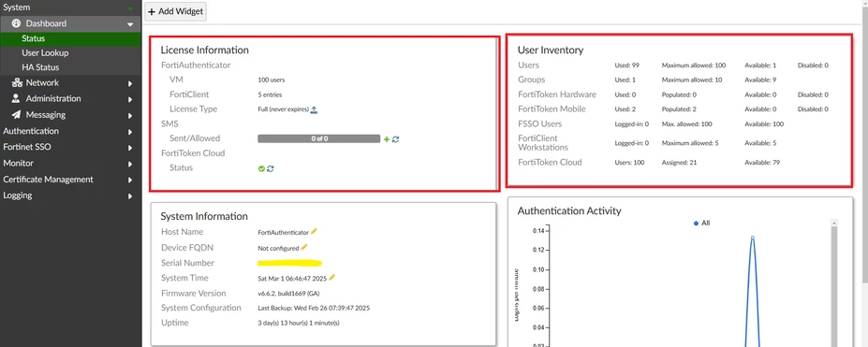Expand the Network submenu arrow
This screenshot has width=868, height=347.
(131, 83)
